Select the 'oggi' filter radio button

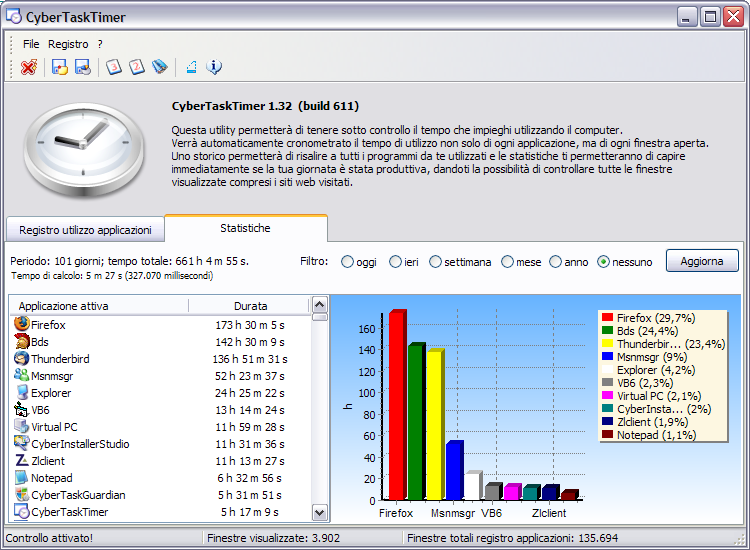(x=347, y=262)
